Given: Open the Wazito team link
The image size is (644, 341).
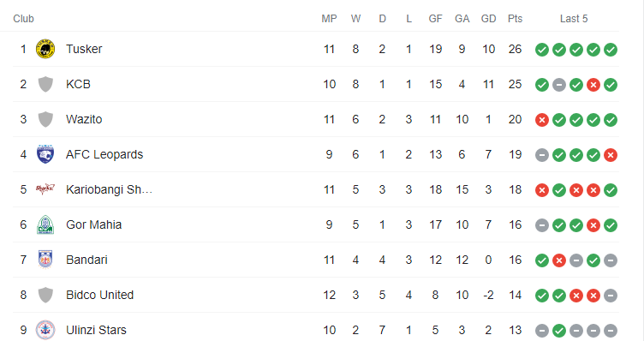Looking at the screenshot, I should point(84,119).
